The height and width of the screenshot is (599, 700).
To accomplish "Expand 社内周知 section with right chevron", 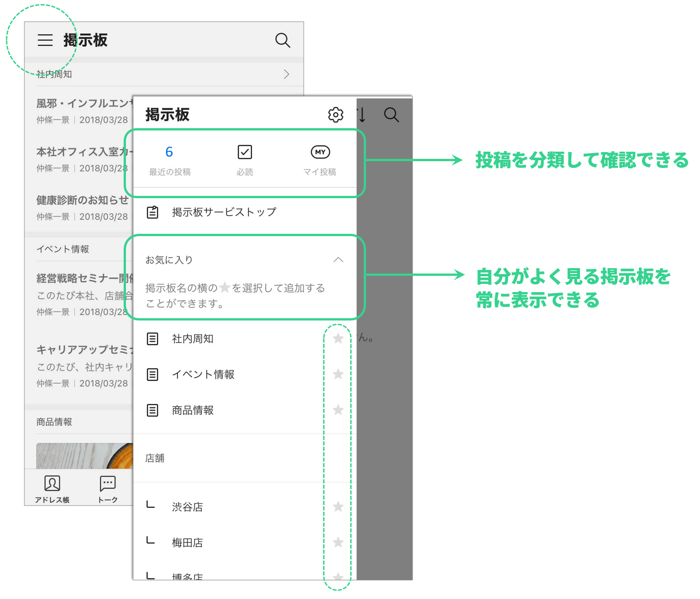I will pyautogui.click(x=286, y=74).
